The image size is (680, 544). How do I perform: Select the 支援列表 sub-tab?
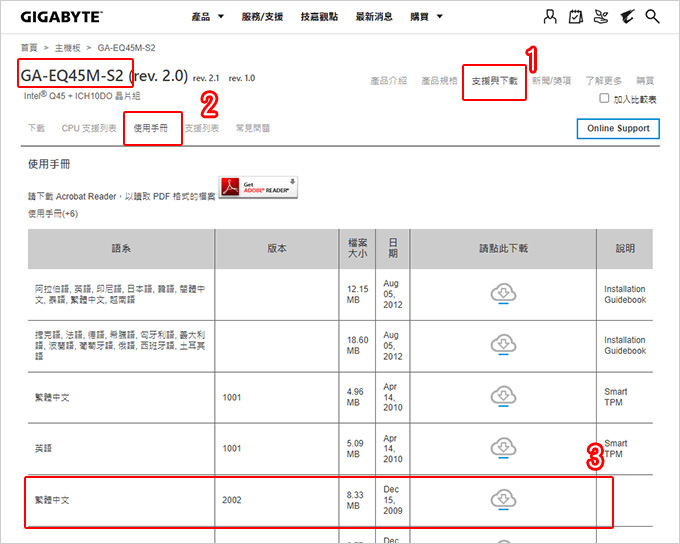point(202,128)
